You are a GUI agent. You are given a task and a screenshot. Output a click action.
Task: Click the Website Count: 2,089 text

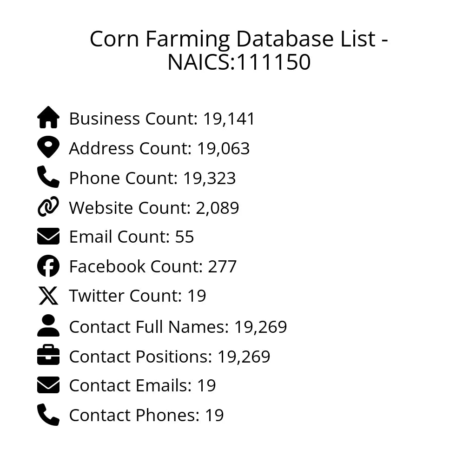coord(154,207)
